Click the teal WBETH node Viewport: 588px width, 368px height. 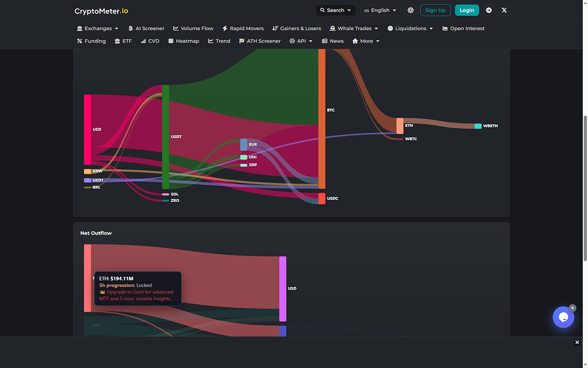point(478,126)
